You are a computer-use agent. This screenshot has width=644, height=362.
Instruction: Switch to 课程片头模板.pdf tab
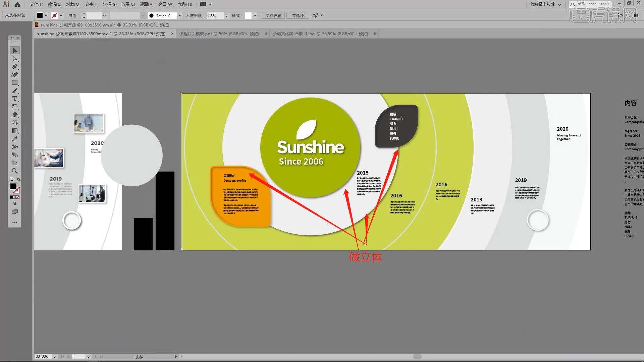coord(219,34)
